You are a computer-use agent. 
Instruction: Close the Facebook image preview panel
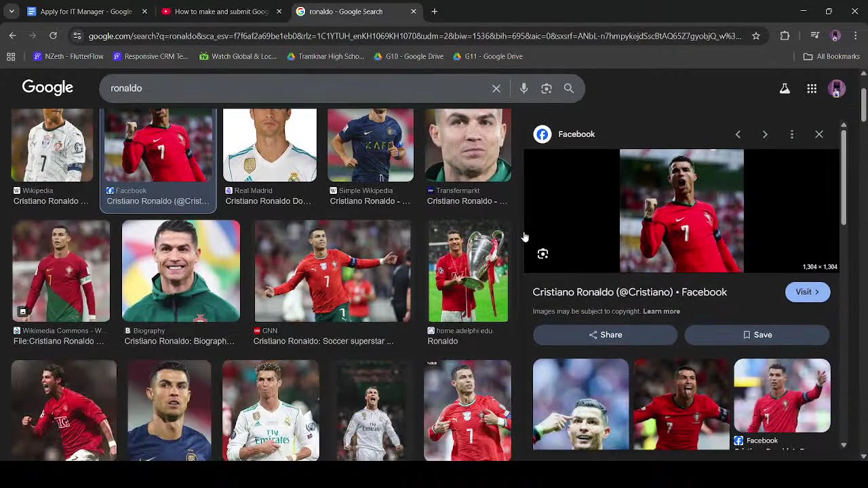point(819,134)
